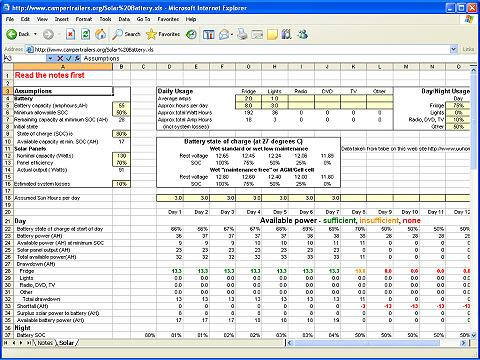480x360 pixels.
Task: Click the insert function fx icon
Action: click(x=77, y=58)
